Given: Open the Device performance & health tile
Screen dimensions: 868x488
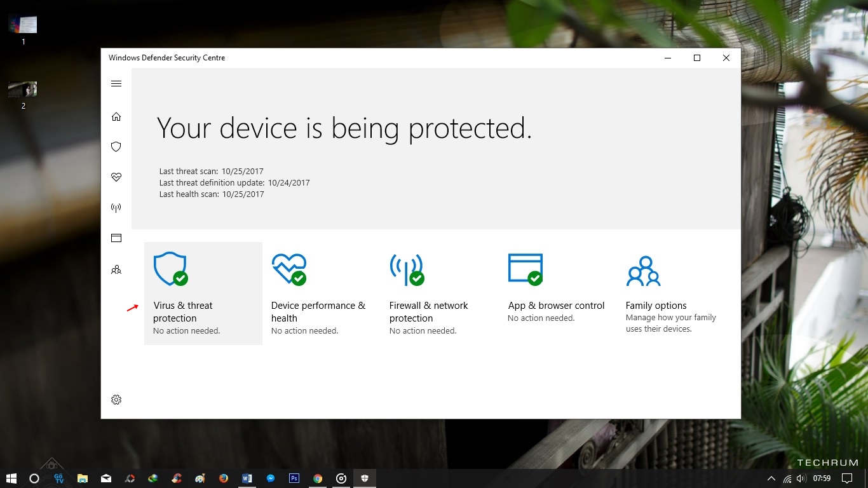Looking at the screenshot, I should pyautogui.click(x=322, y=294).
